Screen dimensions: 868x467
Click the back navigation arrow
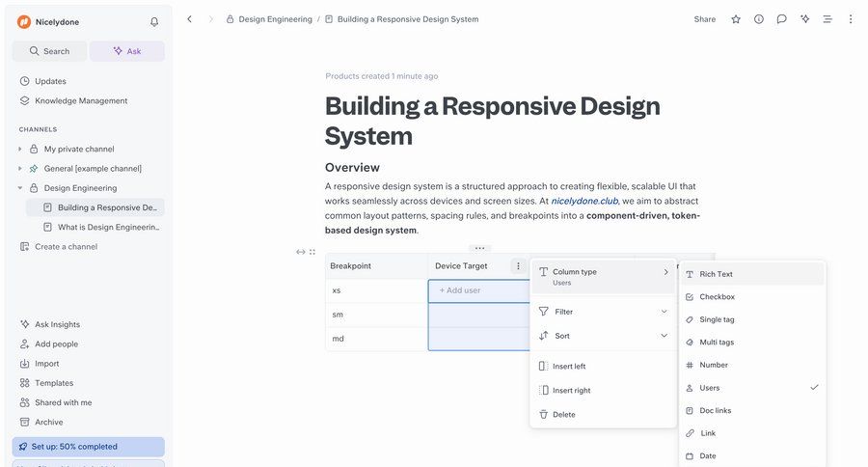click(x=189, y=19)
